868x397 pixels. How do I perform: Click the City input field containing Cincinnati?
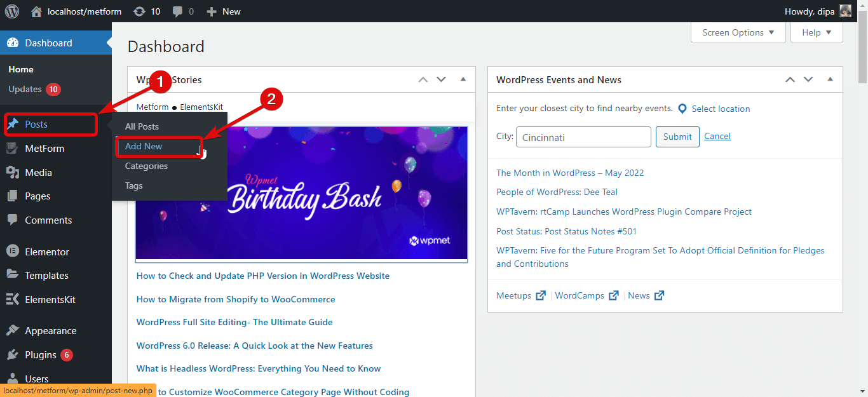(x=583, y=137)
